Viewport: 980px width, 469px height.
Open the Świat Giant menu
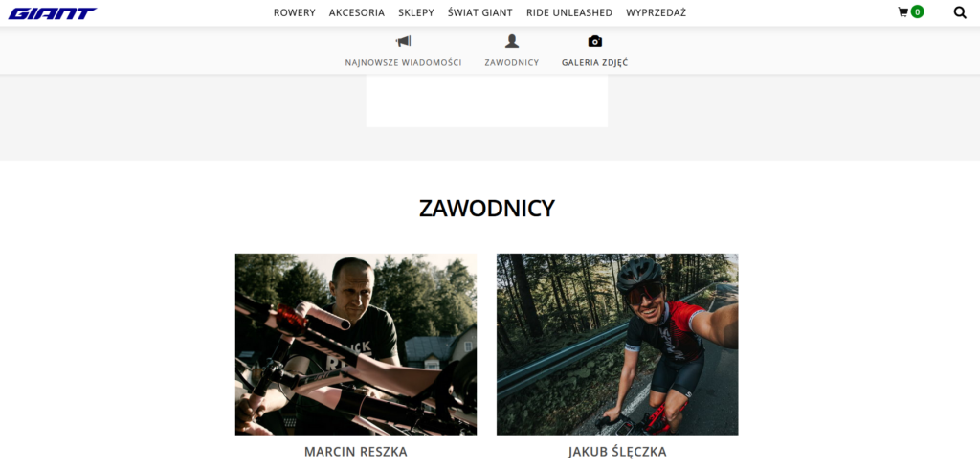coord(480,12)
